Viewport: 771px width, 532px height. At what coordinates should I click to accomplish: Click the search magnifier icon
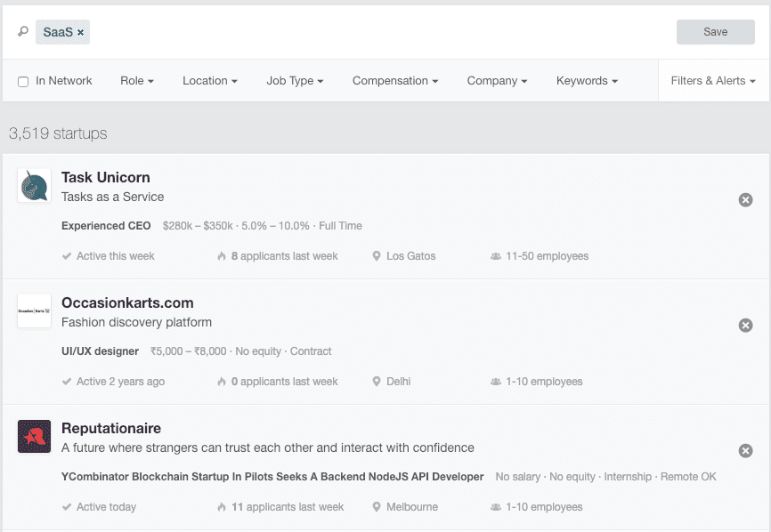(x=23, y=32)
